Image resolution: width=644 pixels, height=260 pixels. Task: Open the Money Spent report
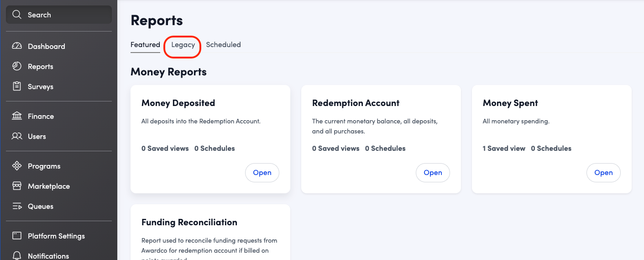click(x=603, y=173)
